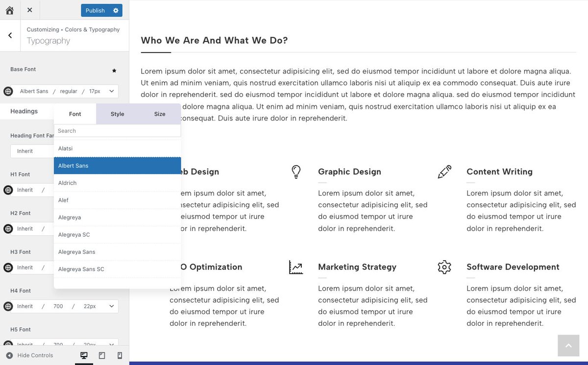
Task: Click the Software Development heading
Action: coord(513,267)
